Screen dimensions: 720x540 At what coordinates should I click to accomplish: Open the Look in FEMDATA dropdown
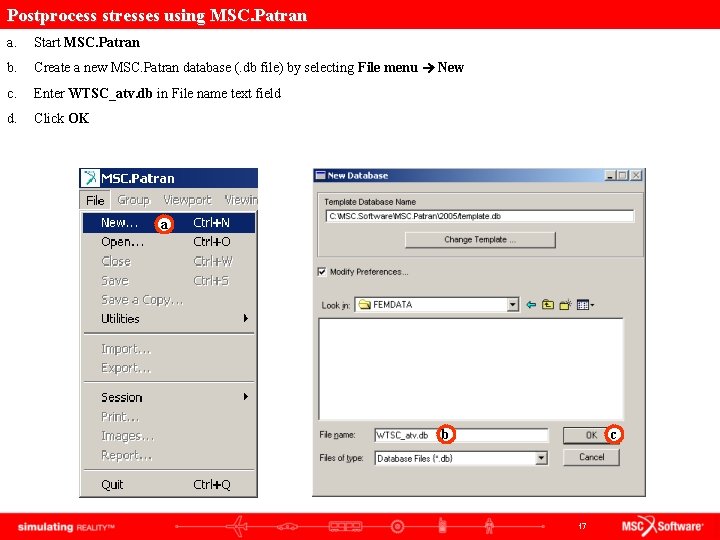point(513,304)
